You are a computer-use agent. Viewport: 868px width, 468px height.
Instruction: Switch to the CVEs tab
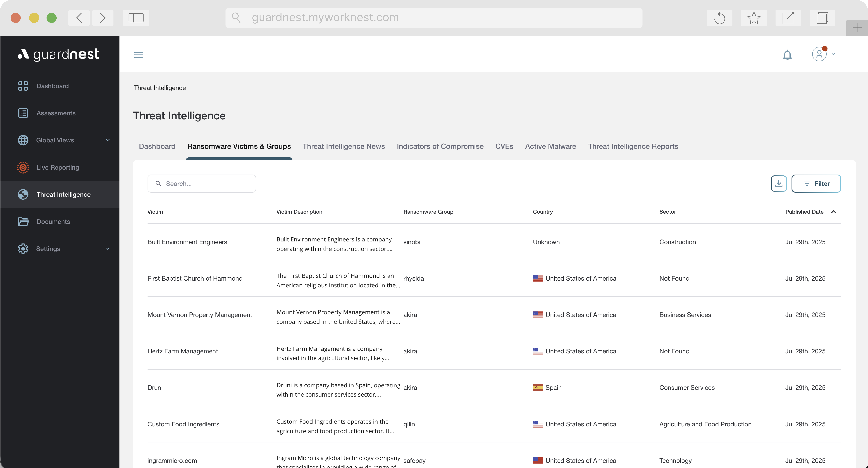pyautogui.click(x=504, y=146)
